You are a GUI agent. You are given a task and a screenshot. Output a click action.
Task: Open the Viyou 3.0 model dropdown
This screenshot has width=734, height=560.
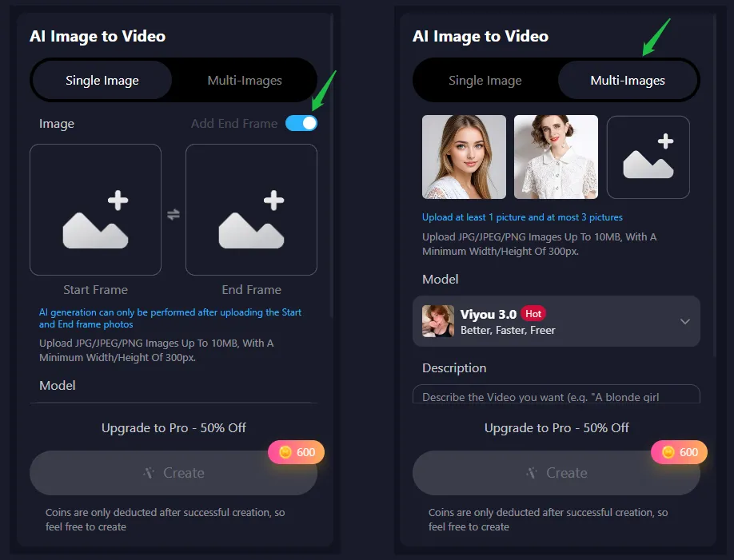coord(684,321)
